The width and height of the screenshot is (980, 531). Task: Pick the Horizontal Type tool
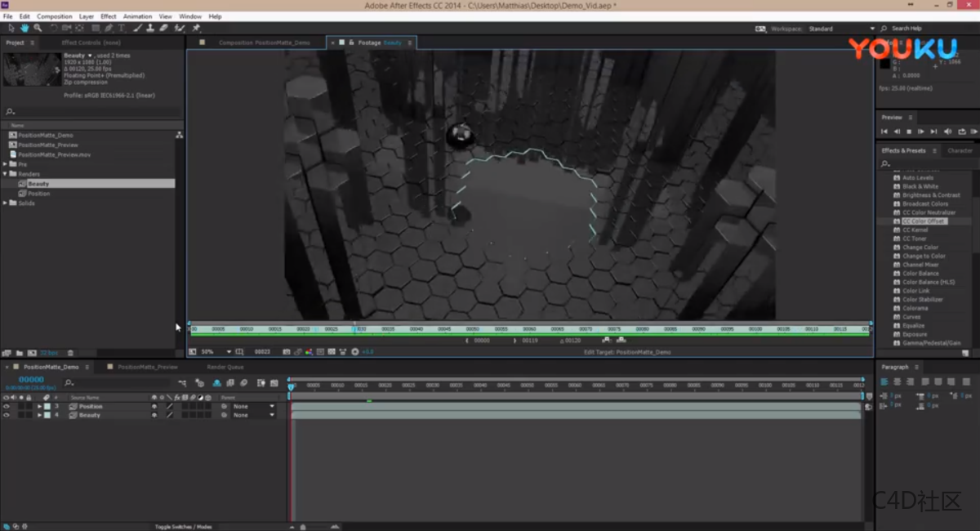[x=122, y=28]
